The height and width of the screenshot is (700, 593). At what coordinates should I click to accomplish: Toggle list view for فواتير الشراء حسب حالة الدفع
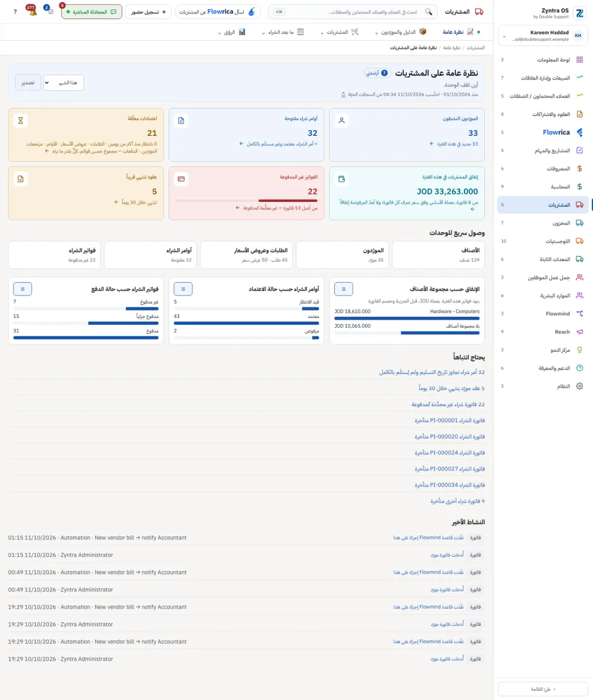point(22,289)
